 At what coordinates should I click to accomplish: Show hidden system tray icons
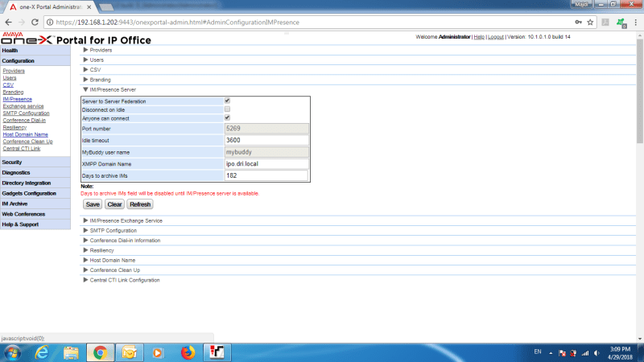click(551, 353)
